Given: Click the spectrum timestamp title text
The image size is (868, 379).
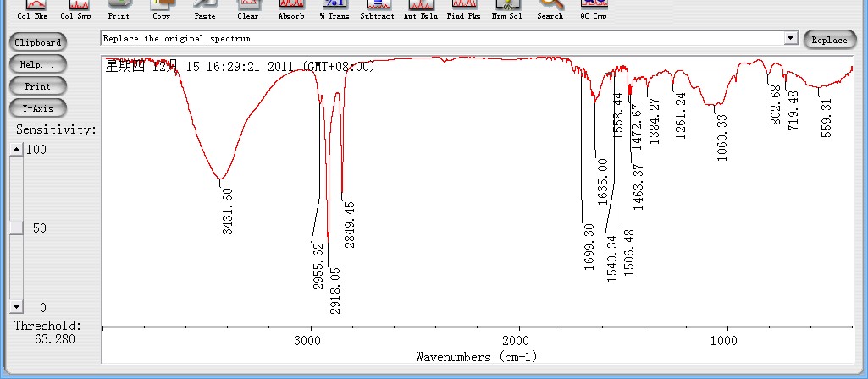Looking at the screenshot, I should click(x=240, y=67).
